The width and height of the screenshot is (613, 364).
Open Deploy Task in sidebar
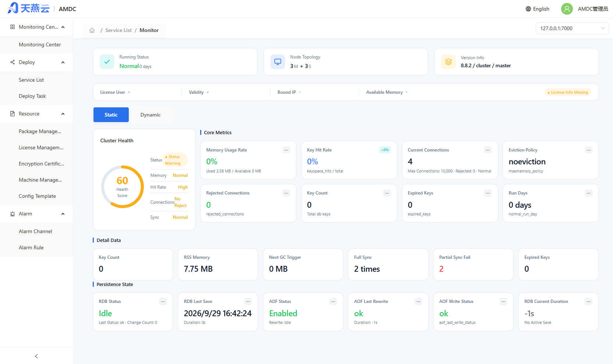tap(36, 96)
